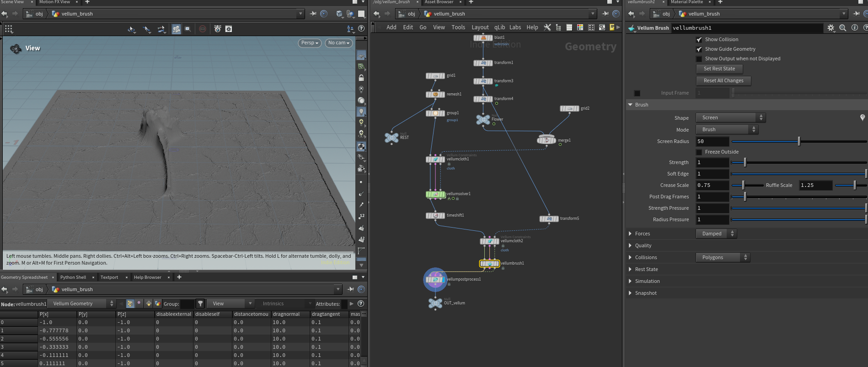Click the Reset All Changes button
868x367 pixels.
(x=723, y=81)
